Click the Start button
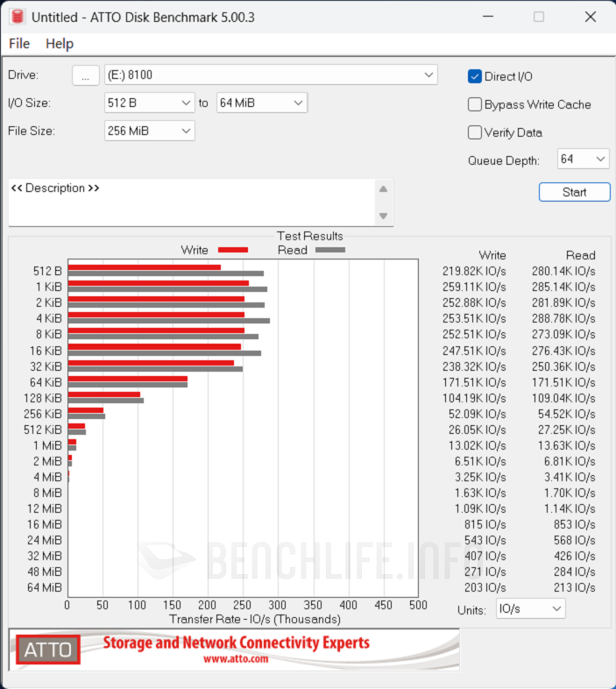This screenshot has height=689, width=616. (x=574, y=192)
